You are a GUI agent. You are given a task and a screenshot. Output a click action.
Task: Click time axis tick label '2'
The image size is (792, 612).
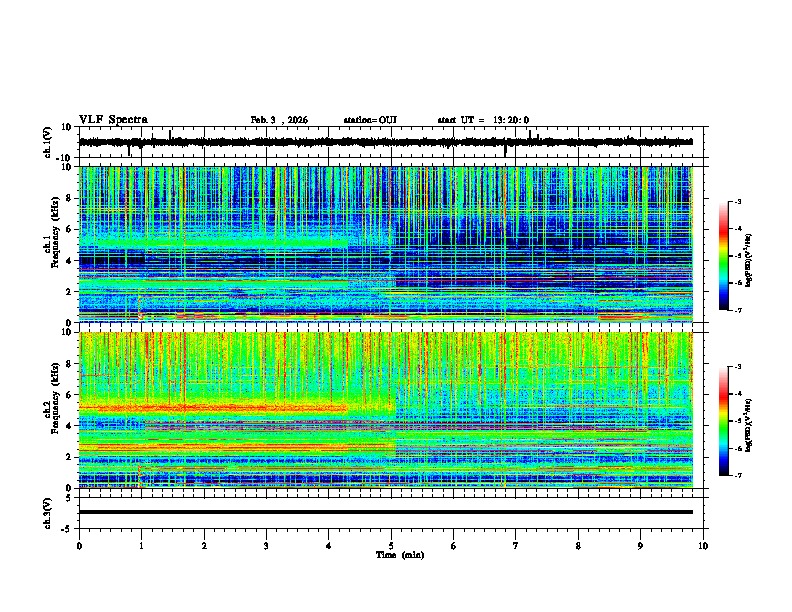[x=204, y=546]
